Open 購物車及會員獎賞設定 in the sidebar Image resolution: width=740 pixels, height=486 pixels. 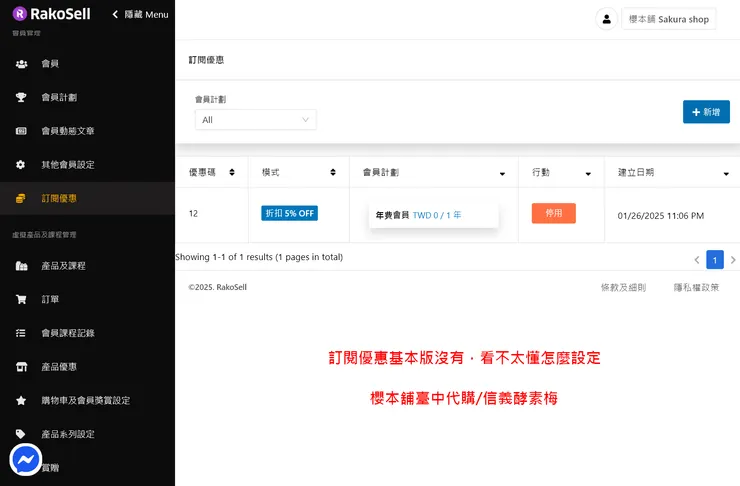pyautogui.click(x=87, y=400)
